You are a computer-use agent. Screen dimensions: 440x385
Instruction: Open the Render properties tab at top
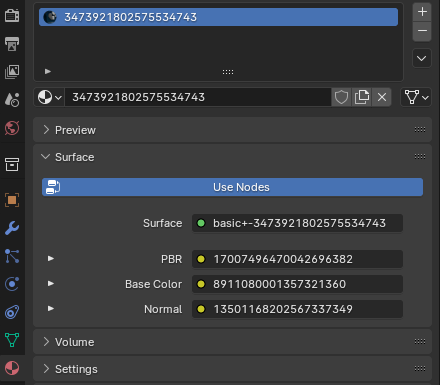point(12,16)
